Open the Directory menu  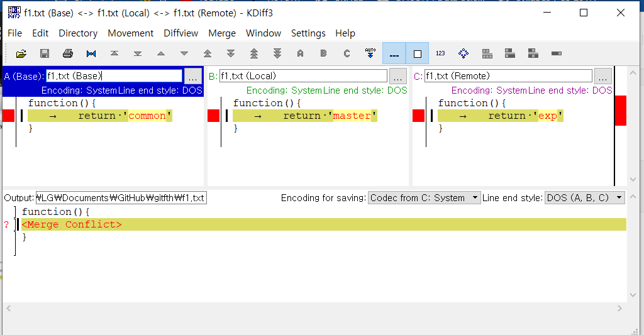click(78, 33)
